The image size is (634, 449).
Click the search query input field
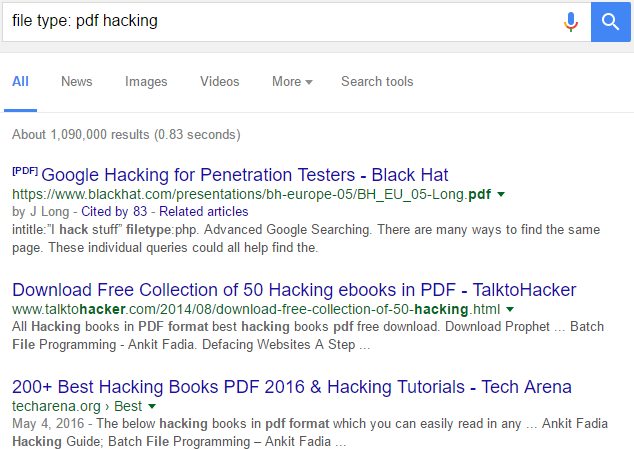(x=280, y=20)
